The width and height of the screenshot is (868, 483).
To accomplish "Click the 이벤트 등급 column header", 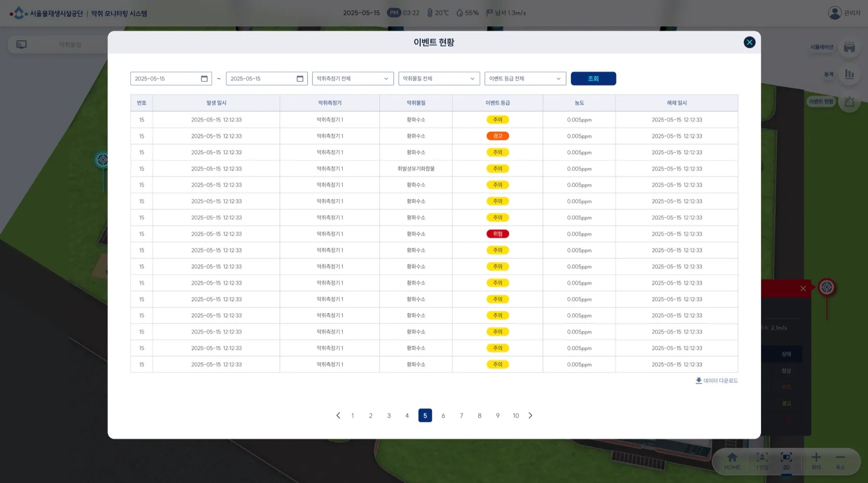I will (x=498, y=103).
